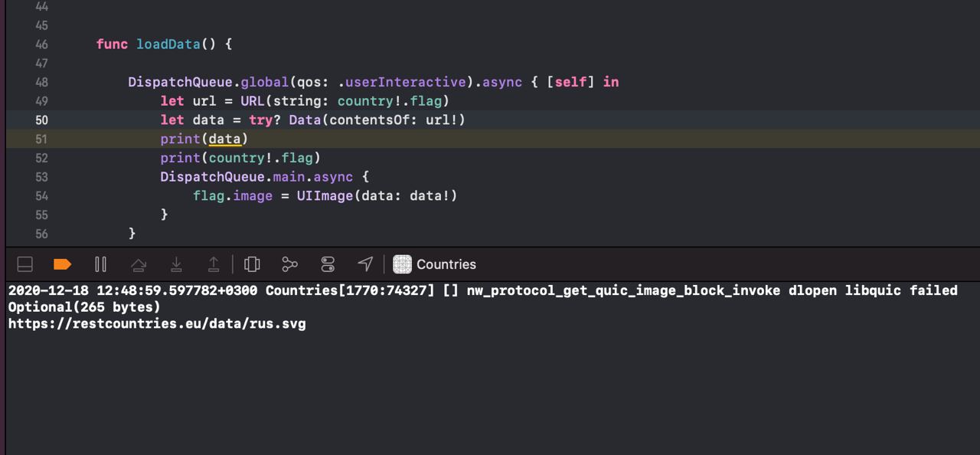This screenshot has height=455, width=980.
Task: Deactivate breakpoints with the orange icon
Action: click(63, 264)
